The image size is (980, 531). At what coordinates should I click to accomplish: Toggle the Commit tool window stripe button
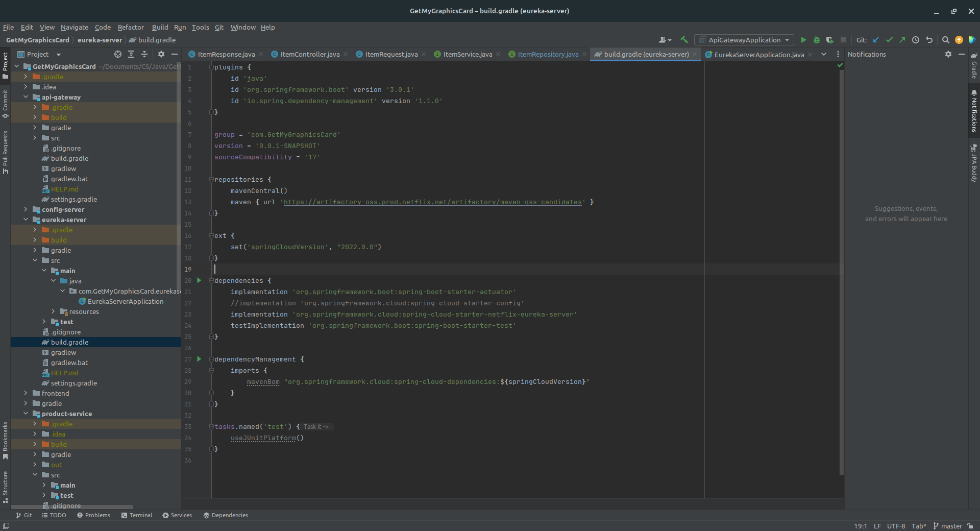click(5, 104)
